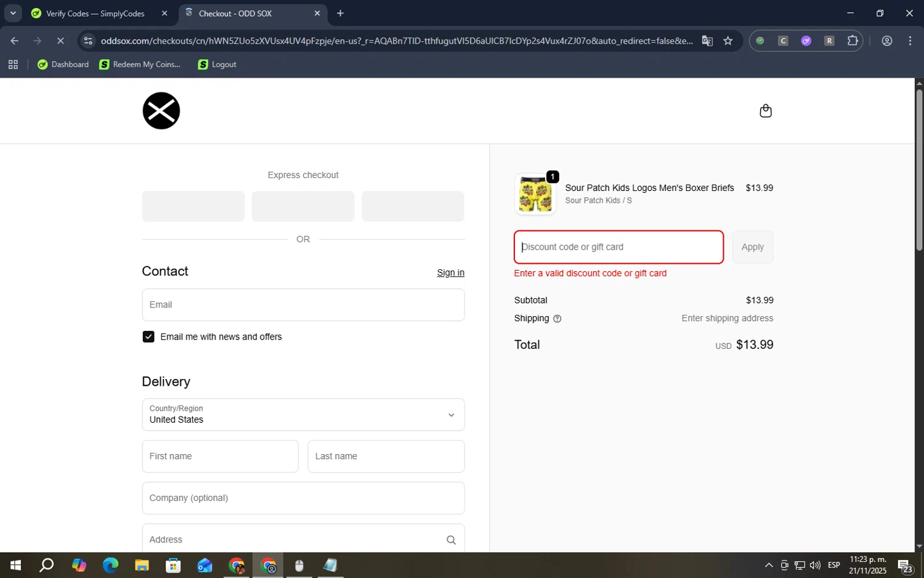Viewport: 924px width, 578px height.
Task: Open the clock and date panel
Action: tap(867, 565)
